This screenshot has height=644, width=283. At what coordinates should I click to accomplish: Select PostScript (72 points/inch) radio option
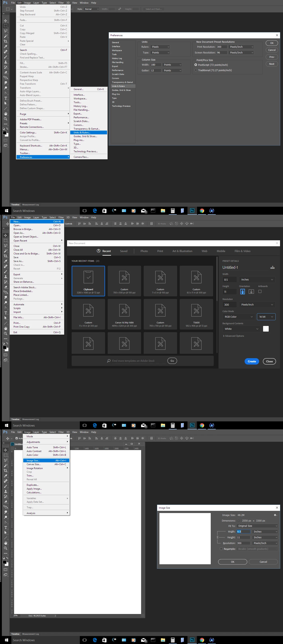coord(196,65)
